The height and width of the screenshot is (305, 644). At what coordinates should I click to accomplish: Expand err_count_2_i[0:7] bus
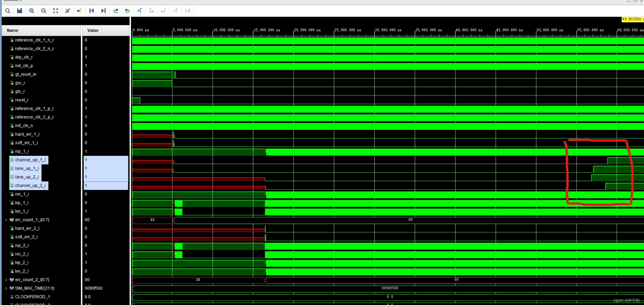(6, 280)
